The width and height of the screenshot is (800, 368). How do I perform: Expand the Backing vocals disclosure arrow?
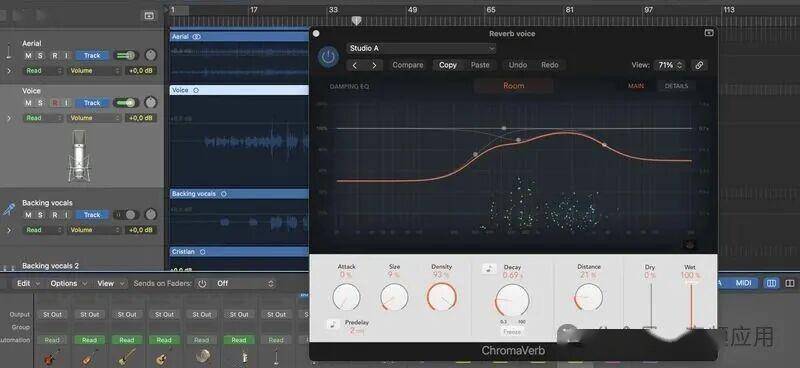9,230
